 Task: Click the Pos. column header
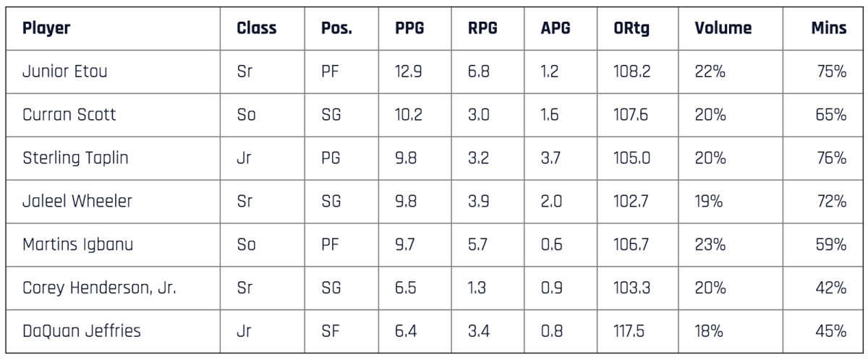336,28
